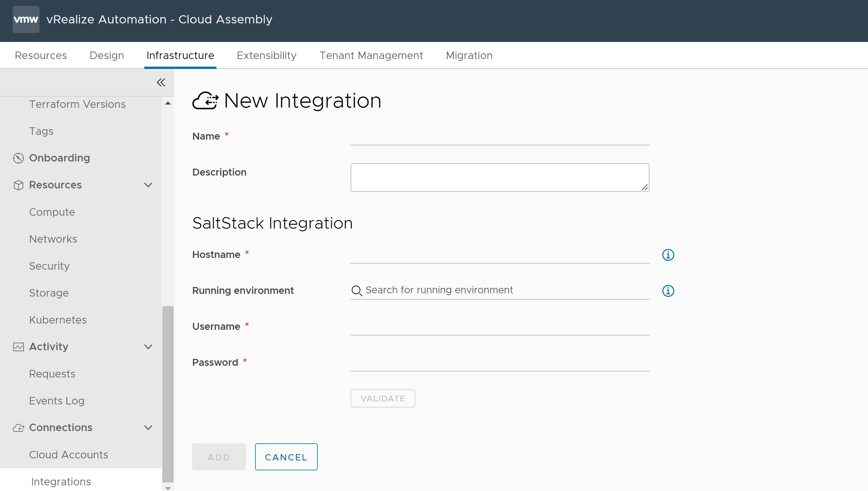This screenshot has height=491, width=868.
Task: Click the Hostname info icon
Action: 668,255
